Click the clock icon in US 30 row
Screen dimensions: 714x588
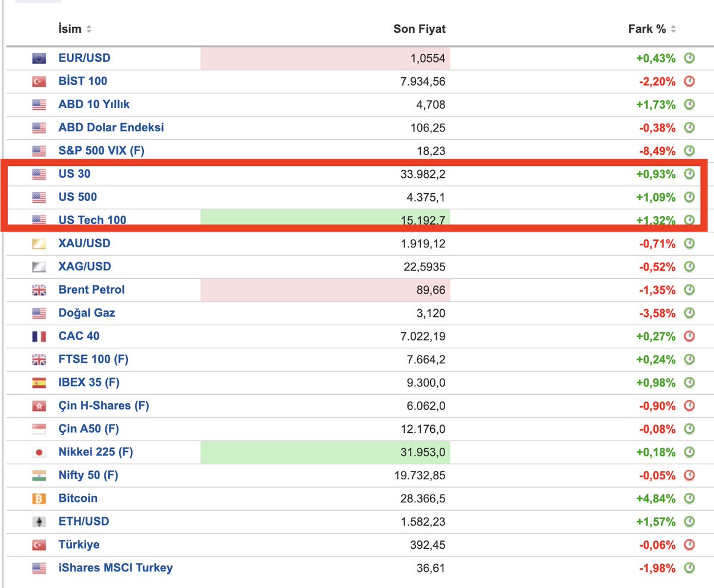coord(690,174)
